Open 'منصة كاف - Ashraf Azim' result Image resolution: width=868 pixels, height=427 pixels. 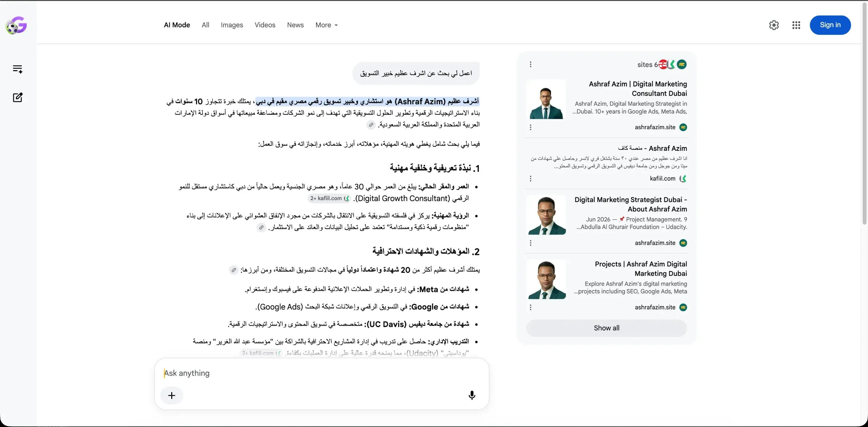(x=652, y=148)
